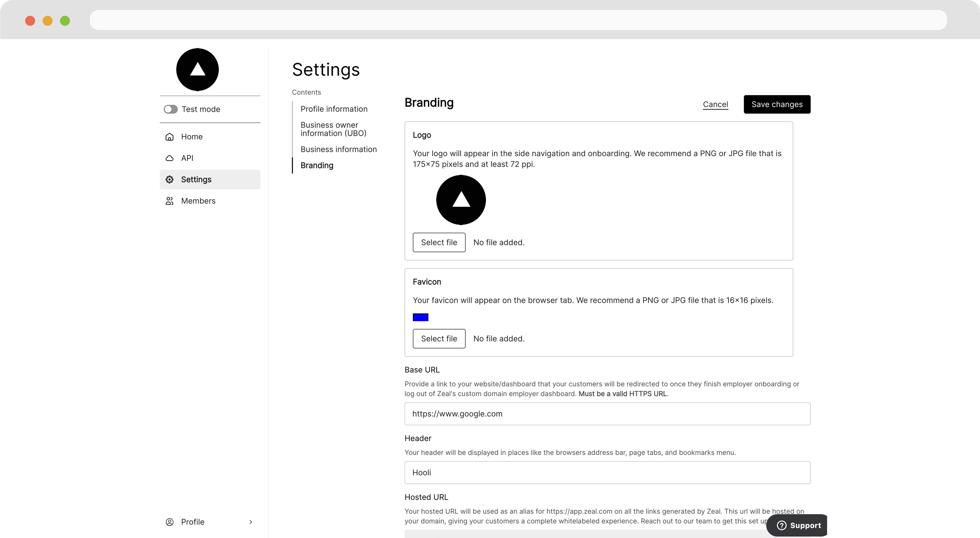
Task: Click the logo upload Select file button
Action: pyautogui.click(x=439, y=242)
